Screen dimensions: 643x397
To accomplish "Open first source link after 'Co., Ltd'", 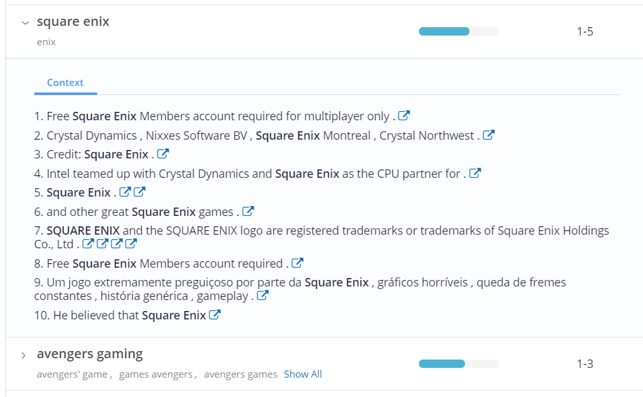I will tap(88, 244).
